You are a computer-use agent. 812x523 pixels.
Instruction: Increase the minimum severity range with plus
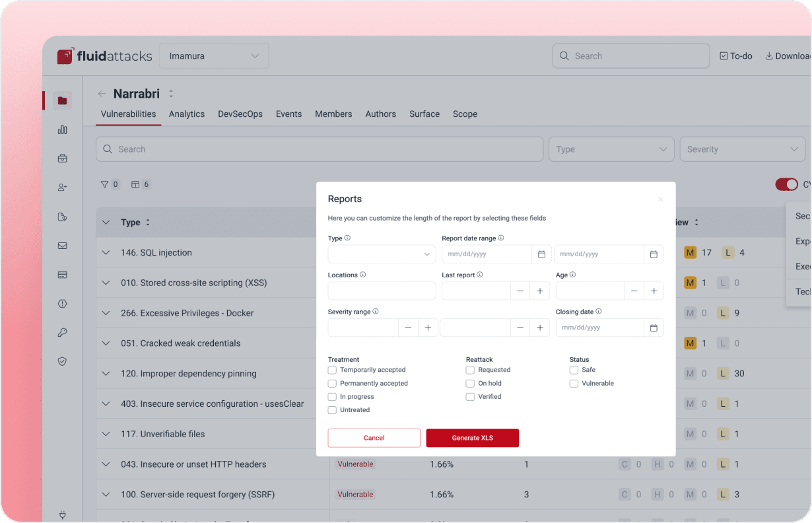(x=428, y=328)
